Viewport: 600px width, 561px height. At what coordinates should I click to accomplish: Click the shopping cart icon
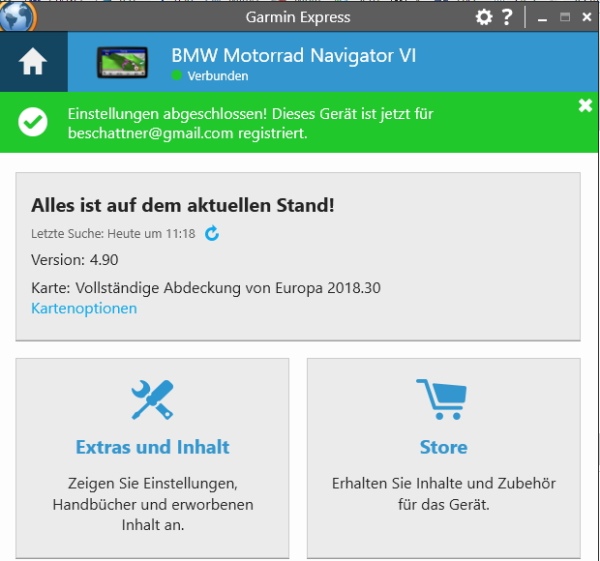click(x=442, y=400)
